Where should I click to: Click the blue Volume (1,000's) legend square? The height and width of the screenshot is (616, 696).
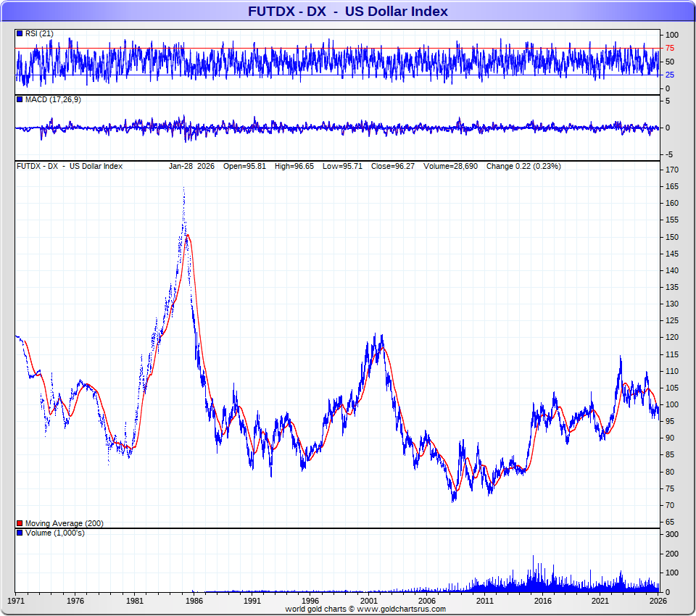pos(20,533)
